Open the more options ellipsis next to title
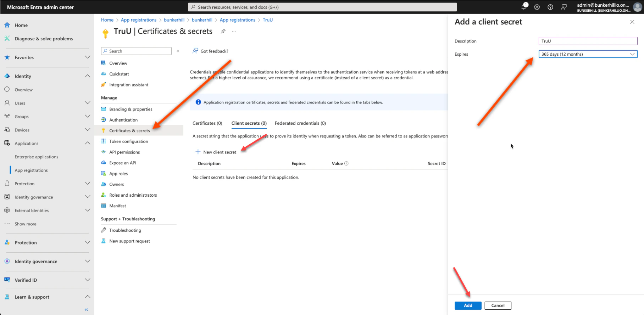The height and width of the screenshot is (315, 644). click(234, 31)
